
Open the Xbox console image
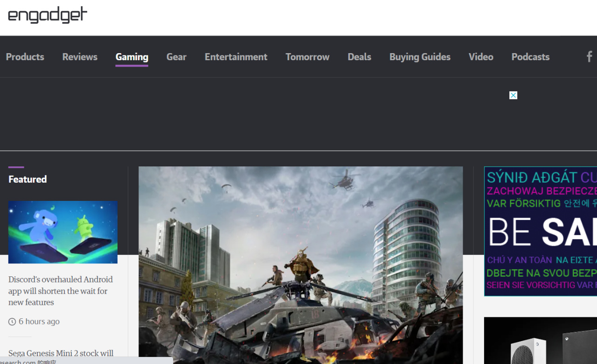coord(541,341)
